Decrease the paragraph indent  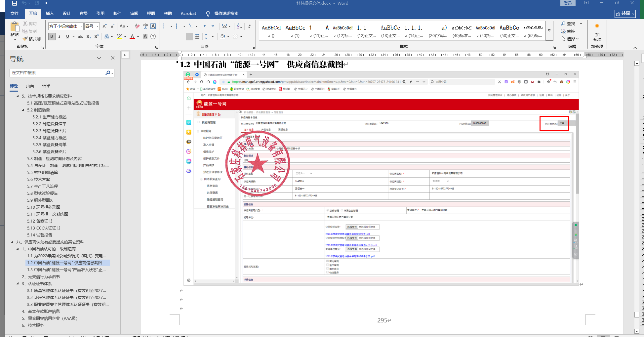tap(206, 26)
